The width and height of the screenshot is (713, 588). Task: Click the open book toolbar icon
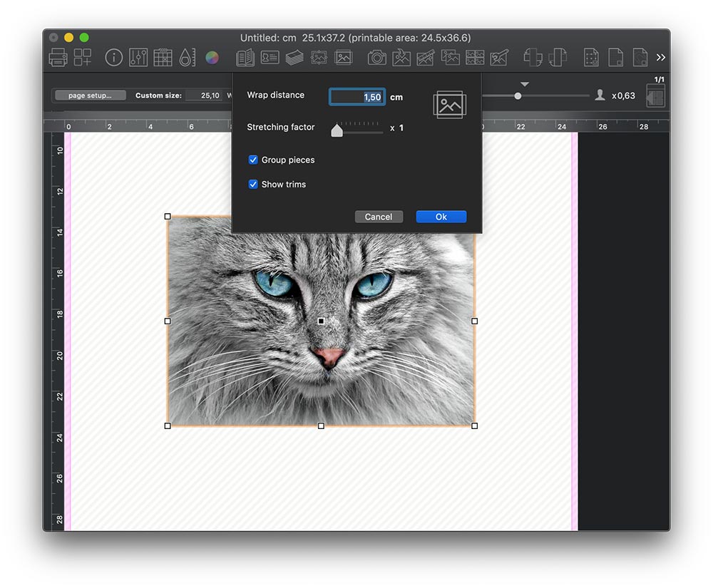[245, 58]
